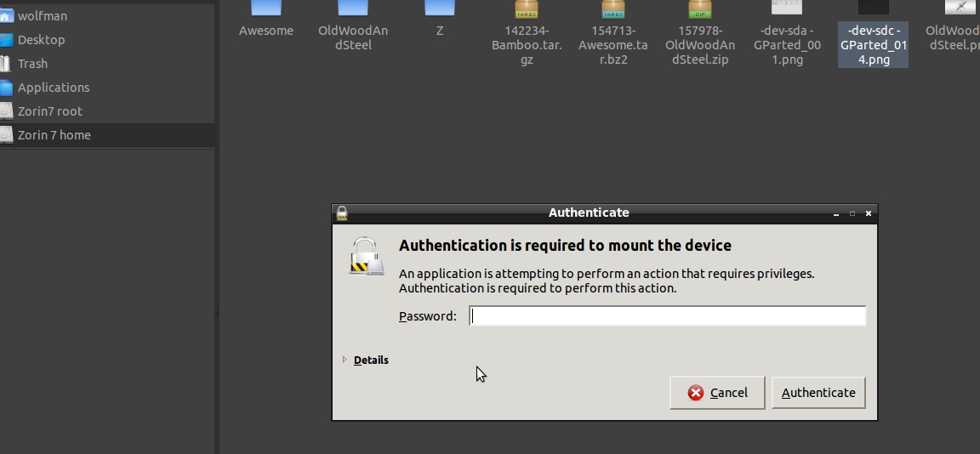The width and height of the screenshot is (980, 454).
Task: Close the Authenticate dialog window
Action: (x=868, y=213)
